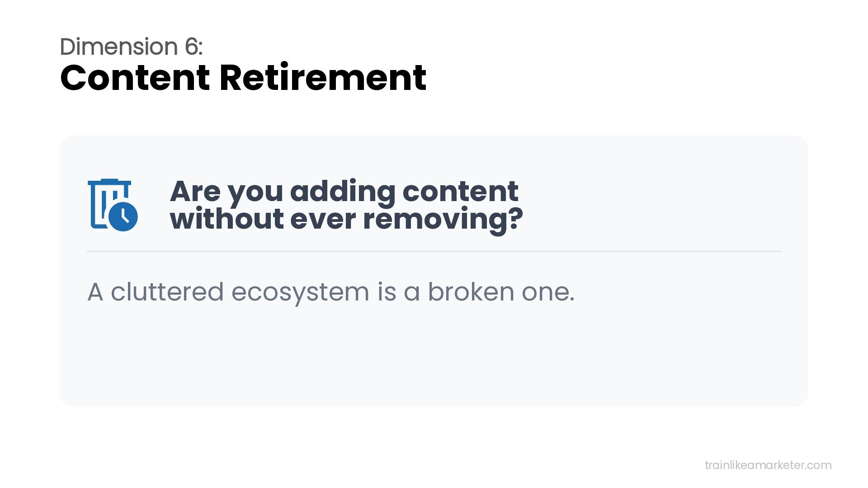This screenshot has height=488, width=868.
Task: Click the trash can retirement icon
Action: [113, 205]
